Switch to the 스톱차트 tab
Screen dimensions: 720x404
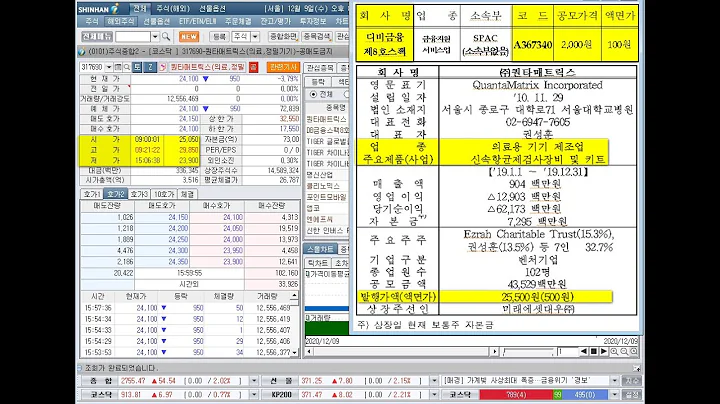click(x=320, y=249)
